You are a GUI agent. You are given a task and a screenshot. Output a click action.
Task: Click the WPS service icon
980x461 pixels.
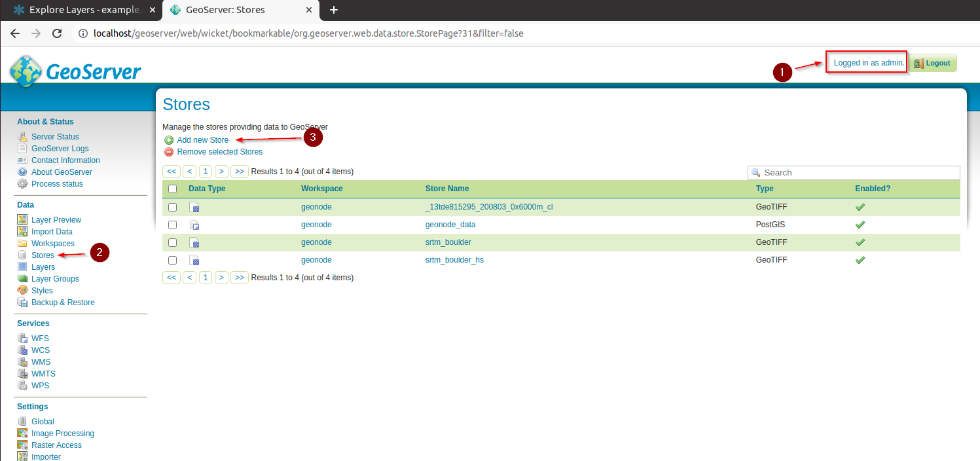[x=22, y=386]
